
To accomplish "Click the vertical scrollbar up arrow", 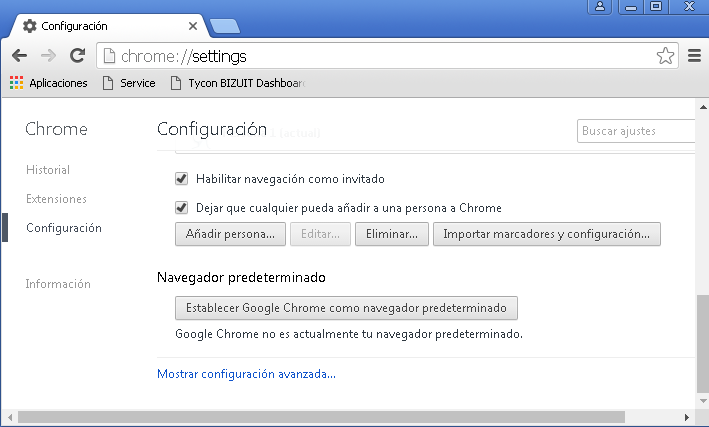I will pyautogui.click(x=703, y=107).
